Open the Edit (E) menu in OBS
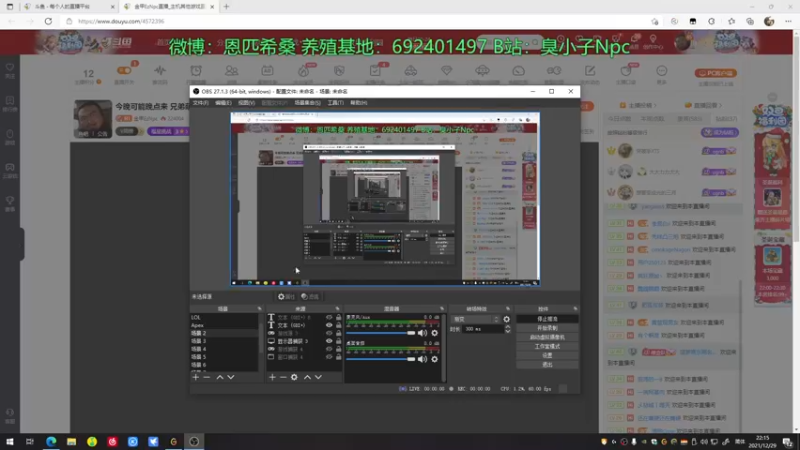This screenshot has height=450, width=800. coord(223,103)
